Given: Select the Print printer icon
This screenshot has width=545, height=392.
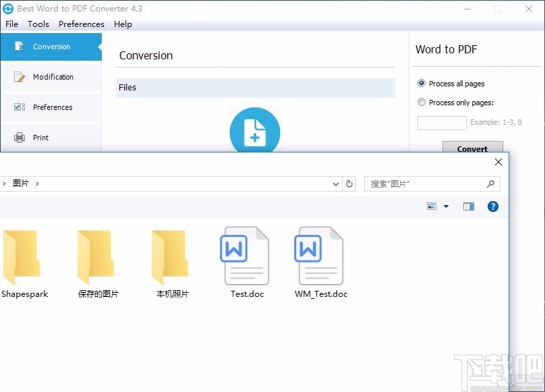Looking at the screenshot, I should click(18, 138).
